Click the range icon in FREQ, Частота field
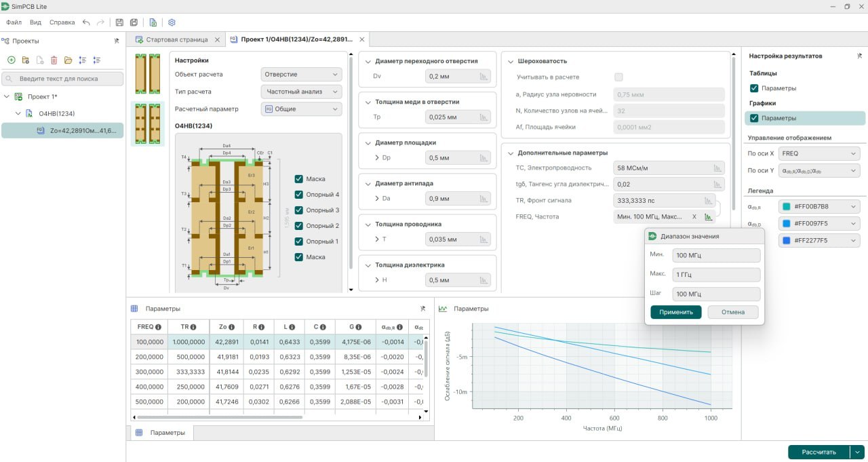The height and width of the screenshot is (462, 868). tap(708, 217)
